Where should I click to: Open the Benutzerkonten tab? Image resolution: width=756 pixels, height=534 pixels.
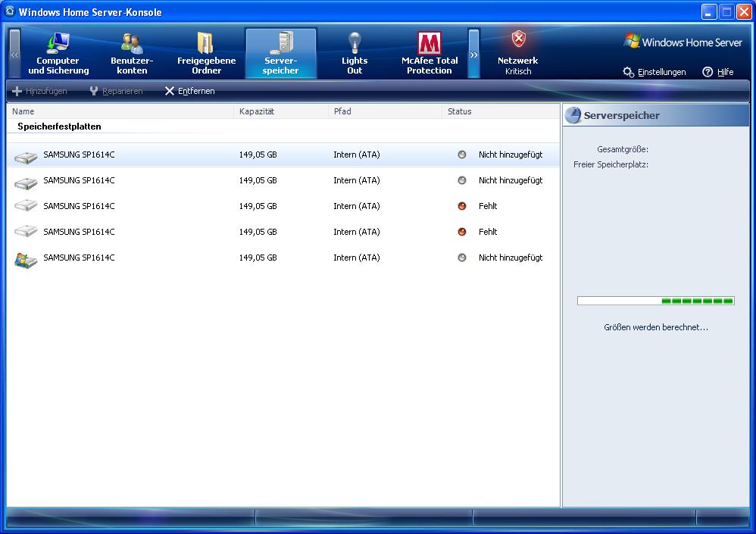(132, 53)
